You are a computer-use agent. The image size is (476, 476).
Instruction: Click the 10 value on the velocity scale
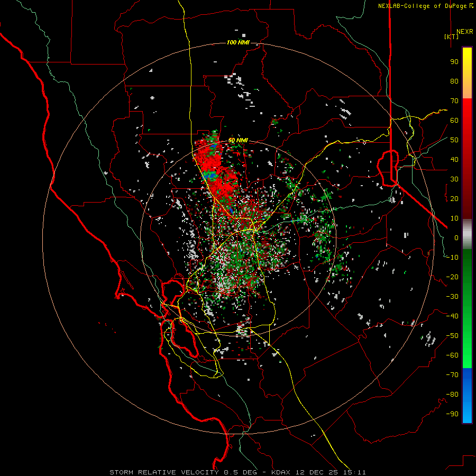tap(454, 218)
